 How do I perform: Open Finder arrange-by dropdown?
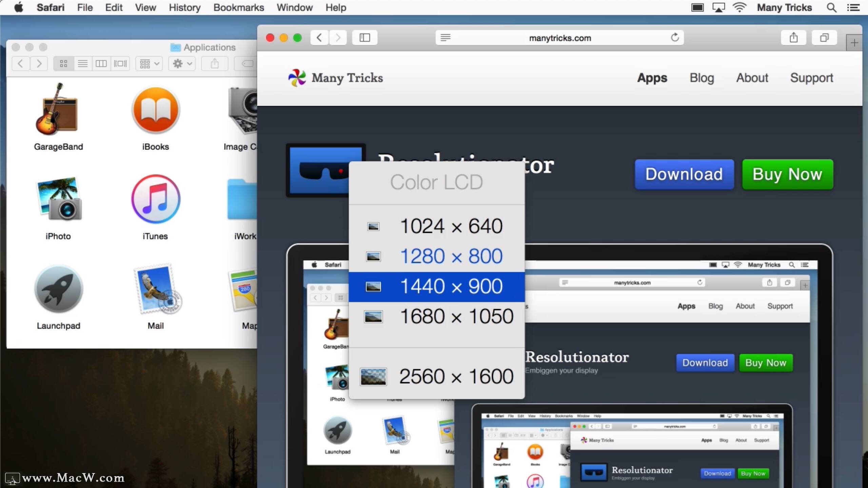coord(149,63)
